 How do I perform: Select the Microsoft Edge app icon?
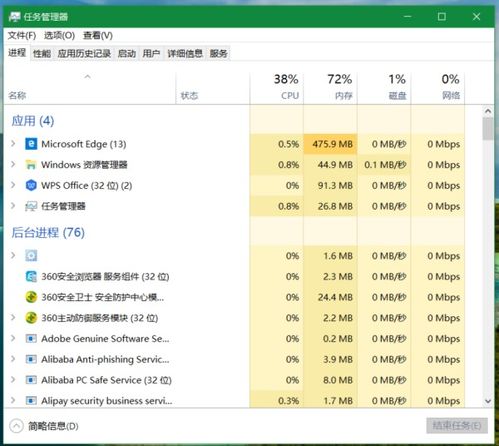click(x=31, y=144)
